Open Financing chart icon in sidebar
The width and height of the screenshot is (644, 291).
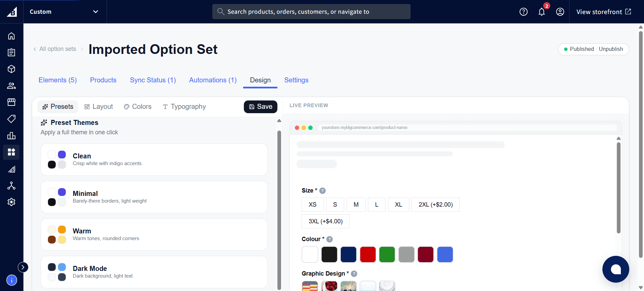11,169
